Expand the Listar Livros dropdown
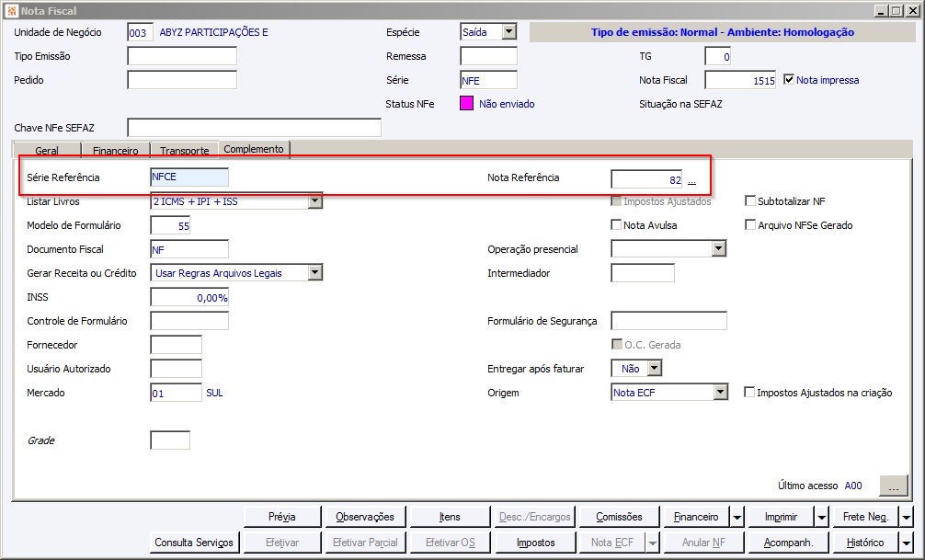The image size is (925, 560). tap(315, 201)
